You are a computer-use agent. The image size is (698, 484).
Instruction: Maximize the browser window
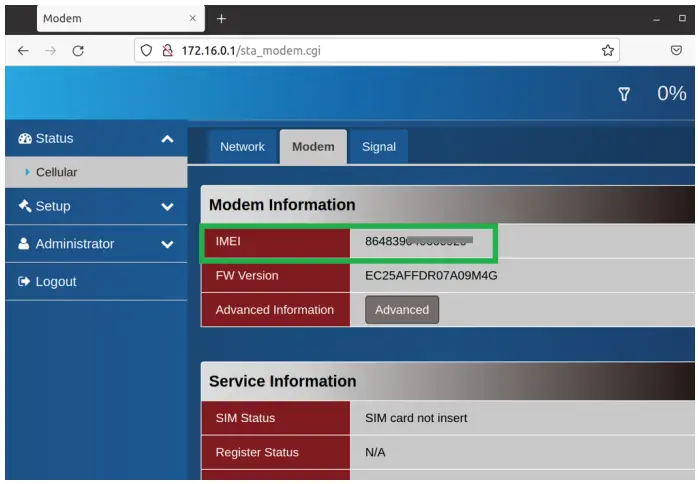[682, 18]
